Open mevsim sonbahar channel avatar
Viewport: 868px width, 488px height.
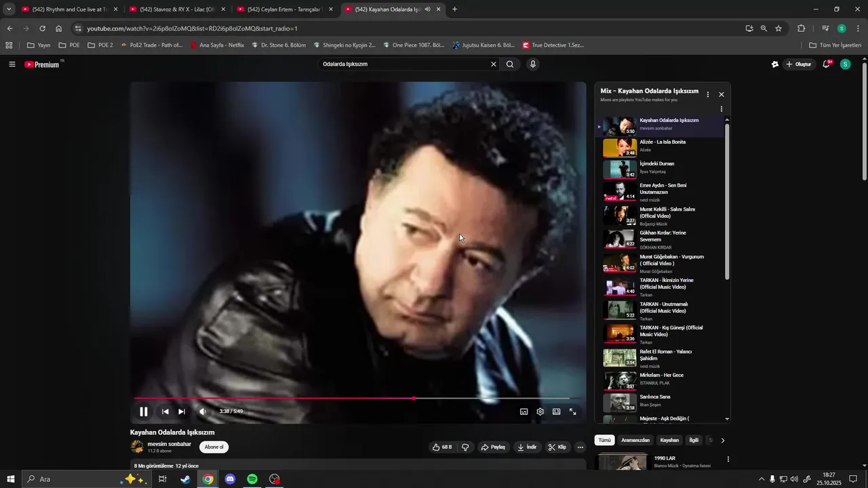click(137, 447)
